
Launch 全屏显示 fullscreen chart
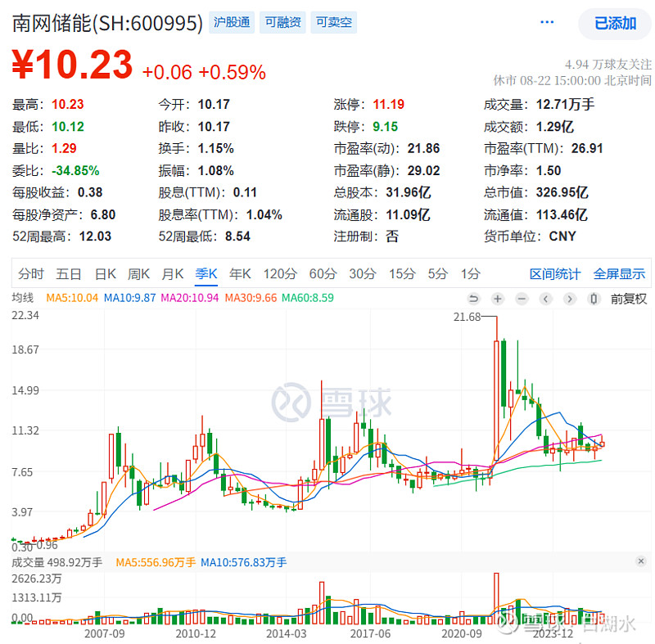[x=619, y=274]
